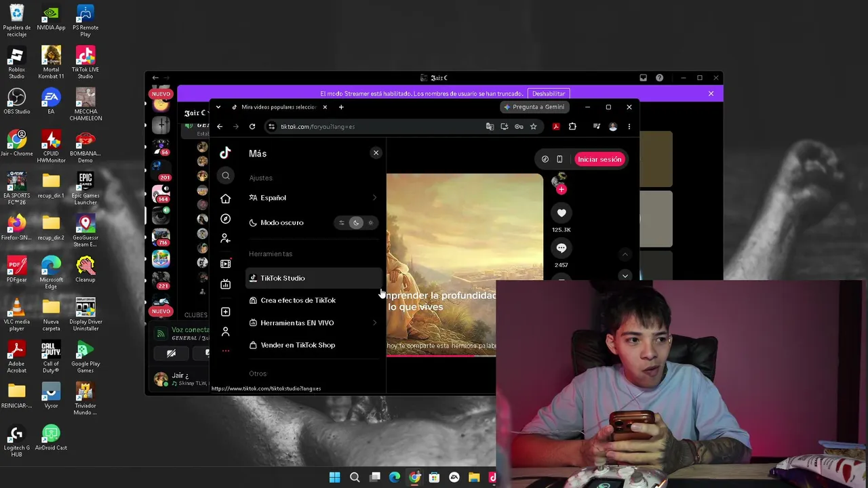Reload the TikTok page in Chrome
The width and height of the screenshot is (868, 488).
click(x=252, y=127)
